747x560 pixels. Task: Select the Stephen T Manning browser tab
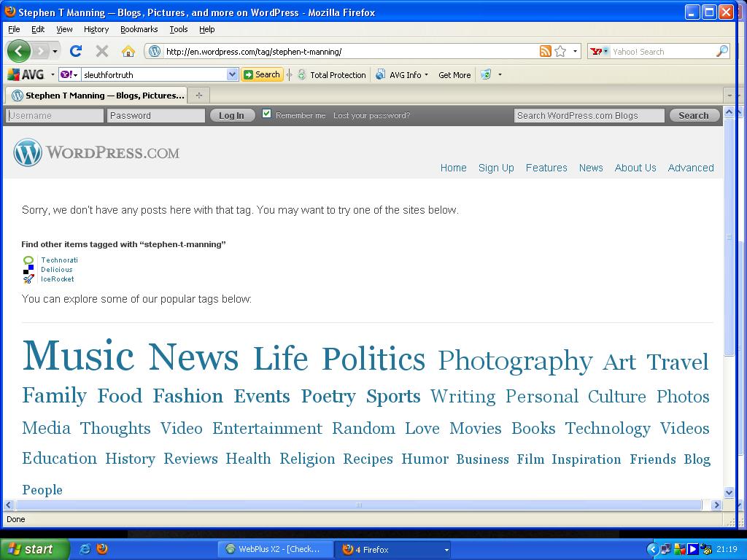[98, 96]
